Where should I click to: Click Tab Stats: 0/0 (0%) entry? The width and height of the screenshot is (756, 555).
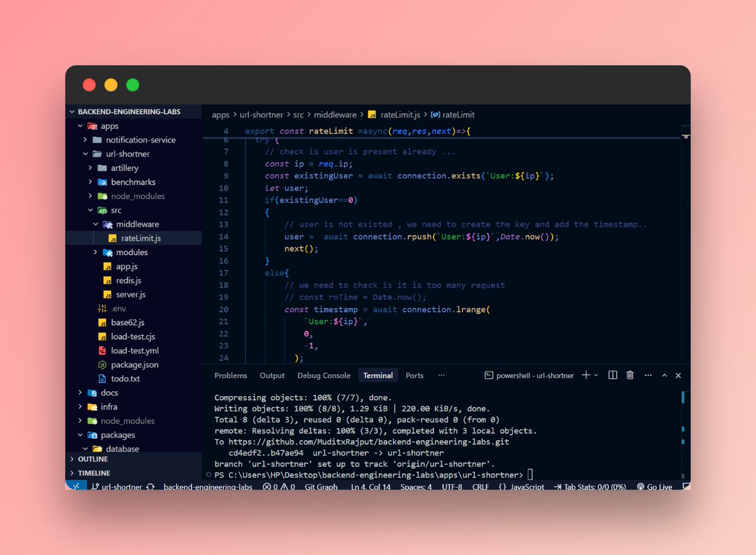pos(590,486)
